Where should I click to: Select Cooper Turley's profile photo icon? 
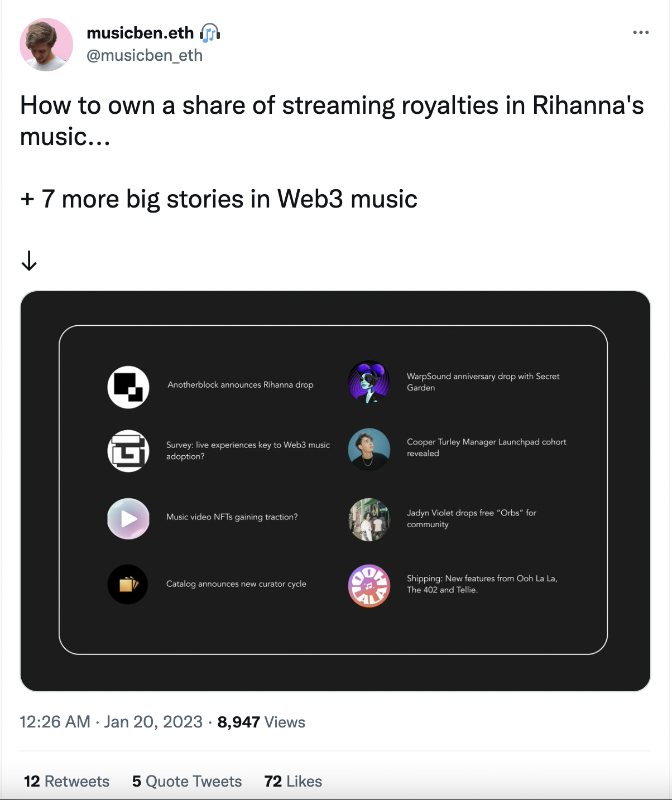[369, 450]
